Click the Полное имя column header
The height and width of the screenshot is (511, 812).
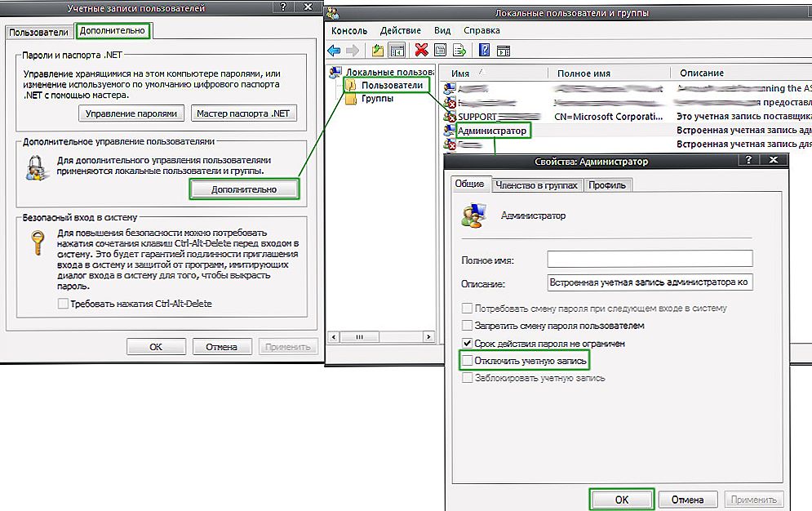pos(609,73)
